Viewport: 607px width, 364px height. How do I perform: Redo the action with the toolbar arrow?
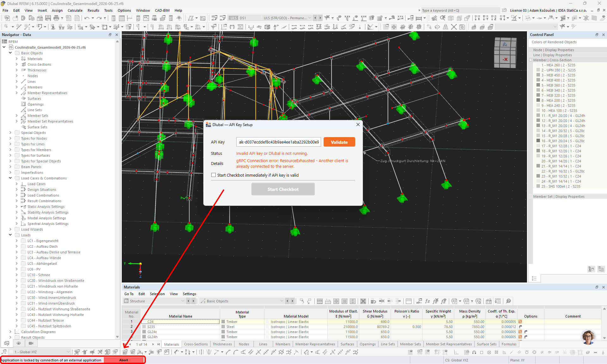(x=99, y=18)
